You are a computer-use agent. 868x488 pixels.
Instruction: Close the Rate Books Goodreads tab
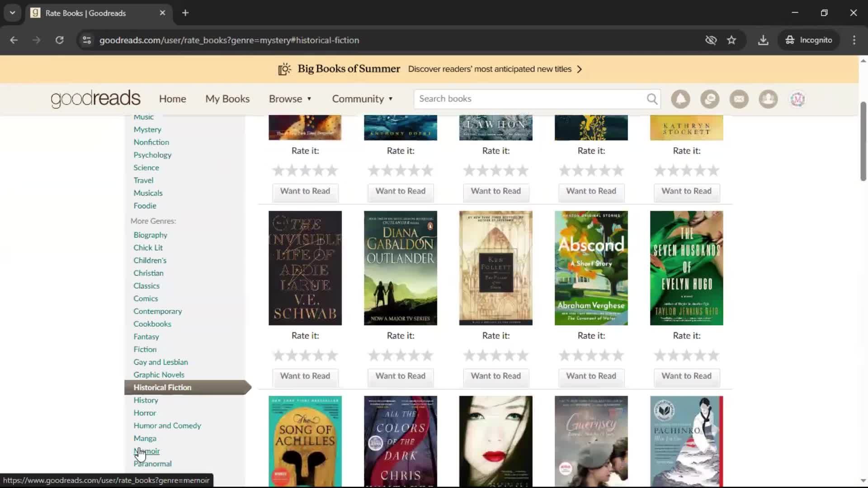point(162,13)
